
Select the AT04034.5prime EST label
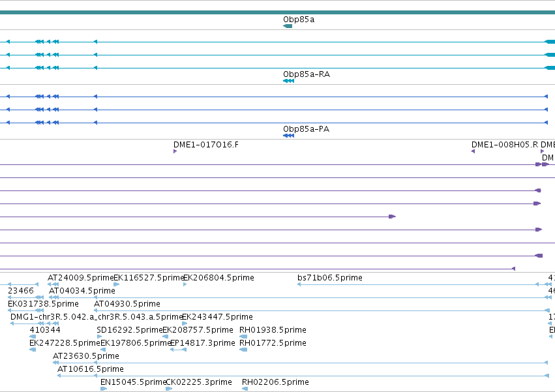tap(82, 291)
